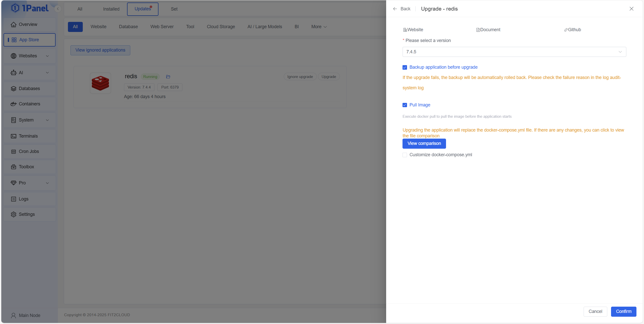The height and width of the screenshot is (324, 644).
Task: Select the All category filter
Action: 75,27
